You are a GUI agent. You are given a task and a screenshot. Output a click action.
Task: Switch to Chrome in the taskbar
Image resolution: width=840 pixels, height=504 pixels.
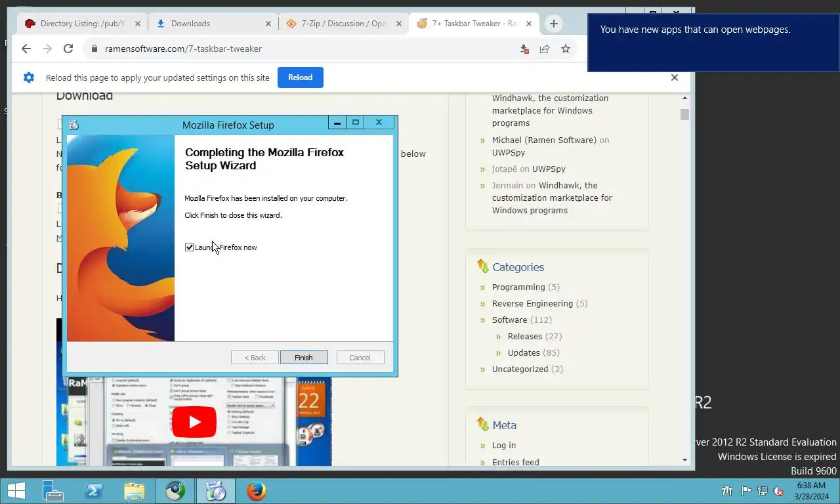coord(175,491)
